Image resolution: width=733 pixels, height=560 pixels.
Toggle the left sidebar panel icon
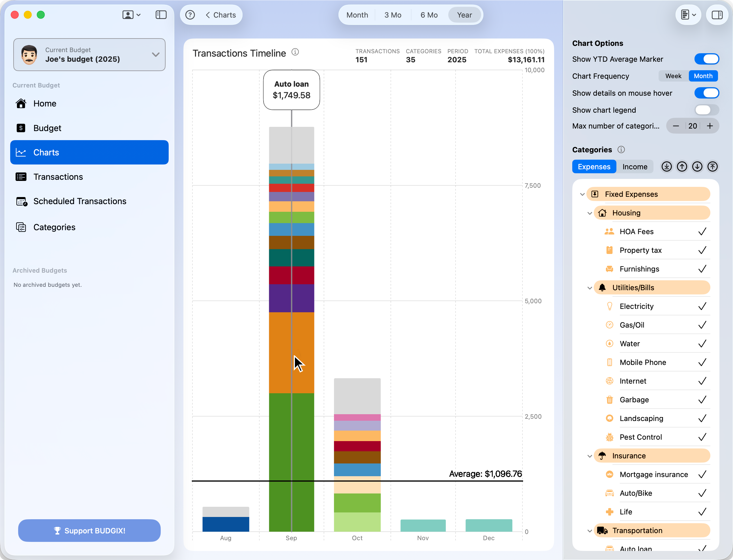161,15
